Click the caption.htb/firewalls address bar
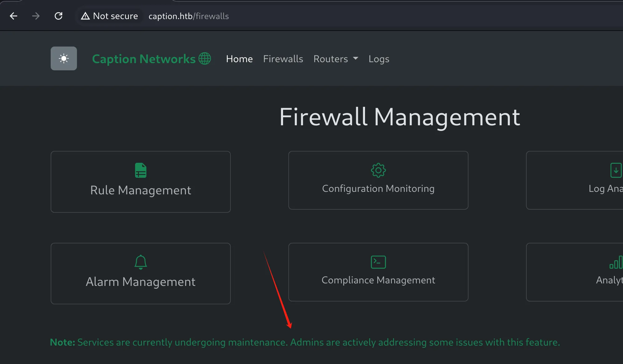Image resolution: width=623 pixels, height=364 pixels. (x=189, y=16)
